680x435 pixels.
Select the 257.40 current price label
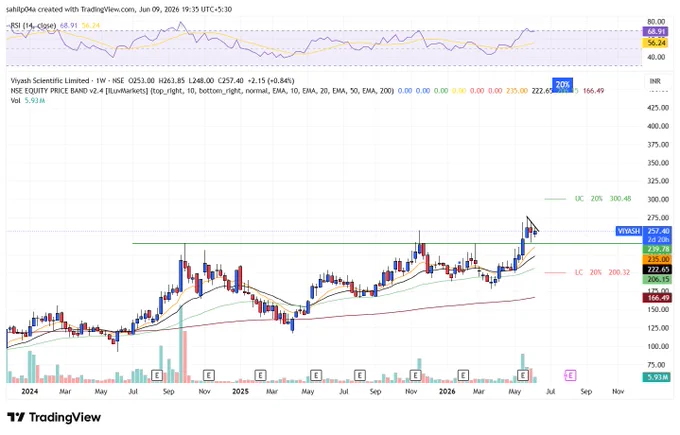click(x=658, y=231)
